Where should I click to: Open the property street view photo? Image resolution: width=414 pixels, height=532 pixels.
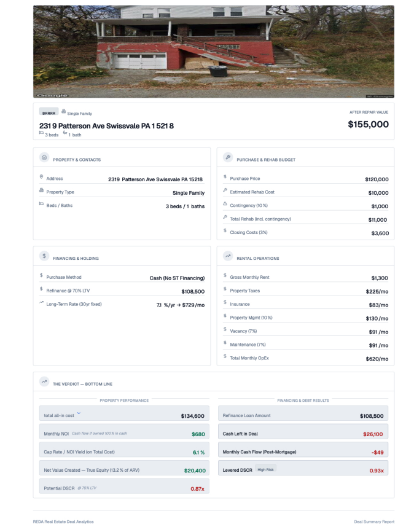pos(214,52)
